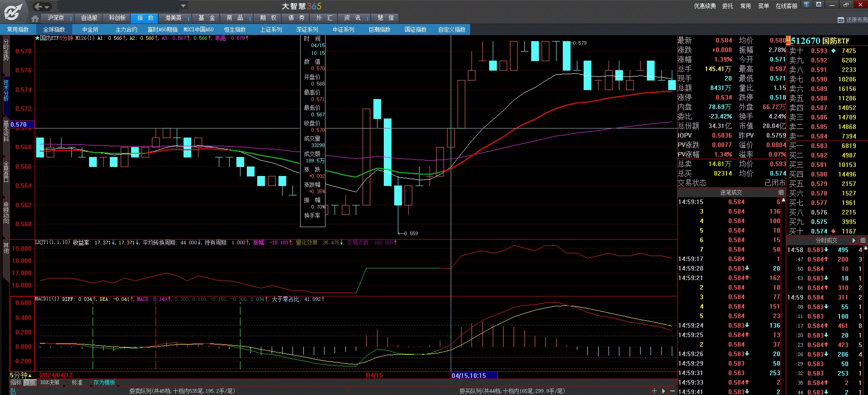Click the plus zoom-in icon below chart

tap(654, 390)
